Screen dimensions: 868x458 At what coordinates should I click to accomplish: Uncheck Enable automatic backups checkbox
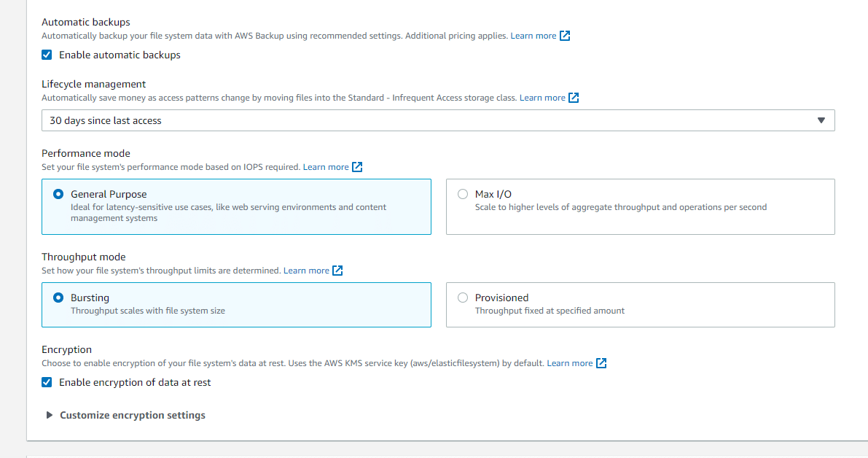pos(47,55)
